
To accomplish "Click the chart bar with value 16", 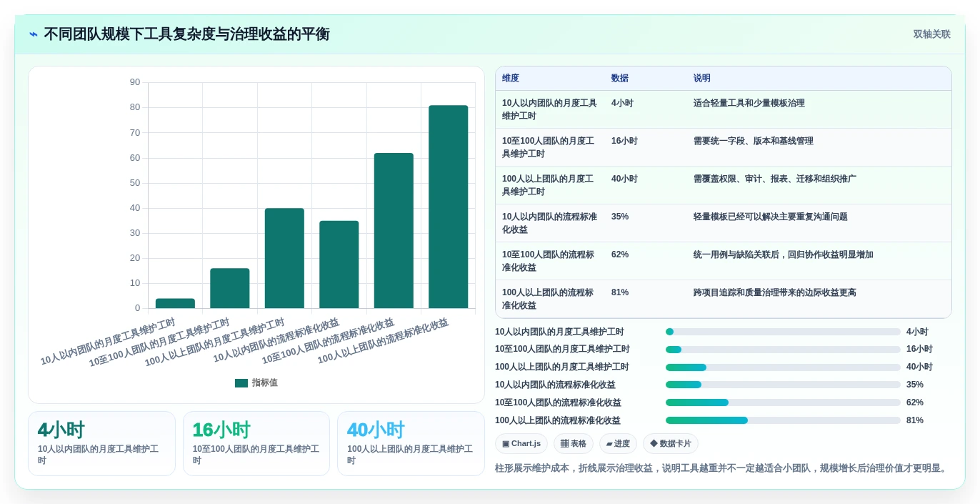I will click(230, 288).
